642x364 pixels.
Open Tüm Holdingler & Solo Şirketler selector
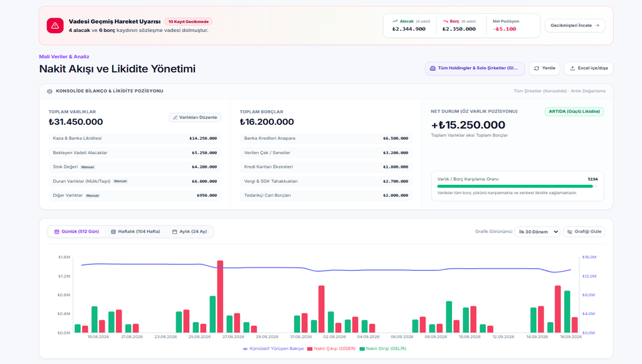475,68
